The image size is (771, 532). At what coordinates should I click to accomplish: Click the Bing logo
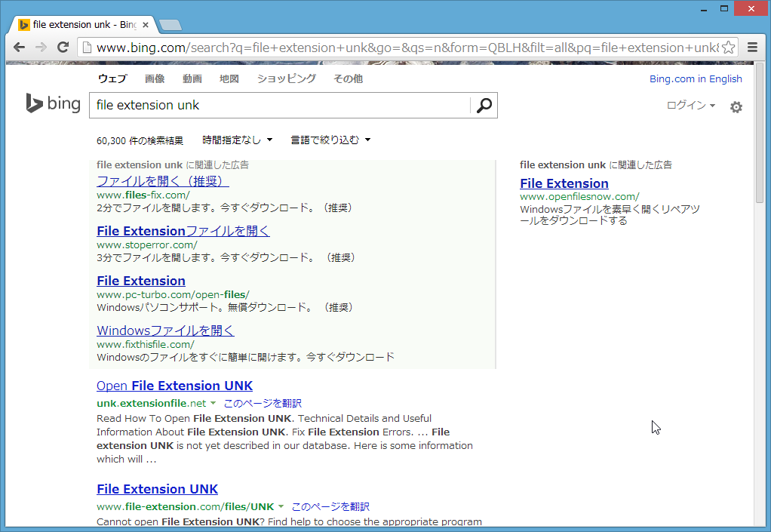point(53,103)
